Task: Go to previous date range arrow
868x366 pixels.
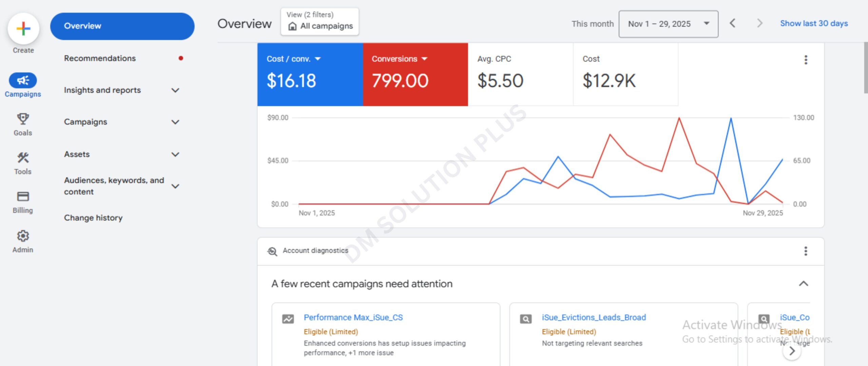Action: 732,23
